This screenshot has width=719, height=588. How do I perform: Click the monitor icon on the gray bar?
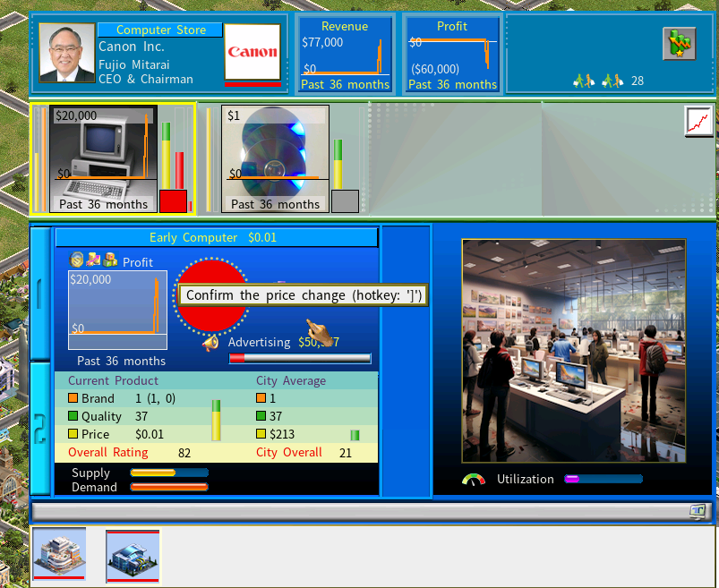698,511
